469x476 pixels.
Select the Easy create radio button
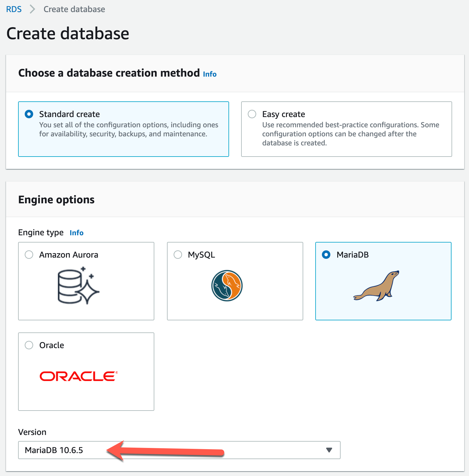(252, 114)
